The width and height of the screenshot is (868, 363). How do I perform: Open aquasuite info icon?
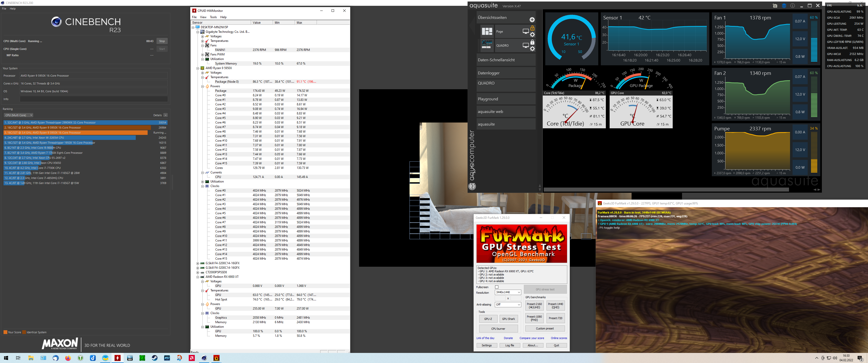(x=793, y=6)
